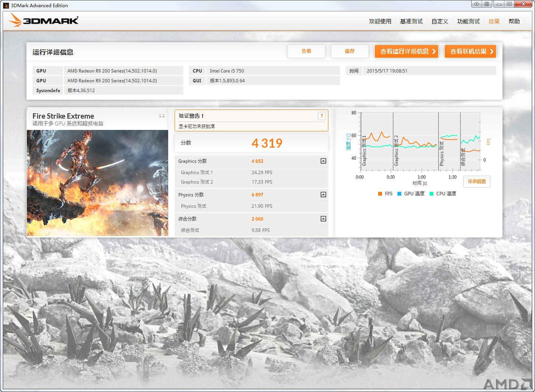
Task: Click the 显卡驱动未获批准 warning message
Action: coord(197,127)
